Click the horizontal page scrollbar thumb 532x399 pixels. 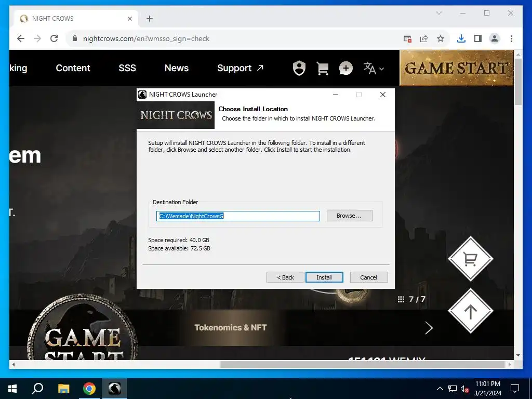(x=363, y=364)
